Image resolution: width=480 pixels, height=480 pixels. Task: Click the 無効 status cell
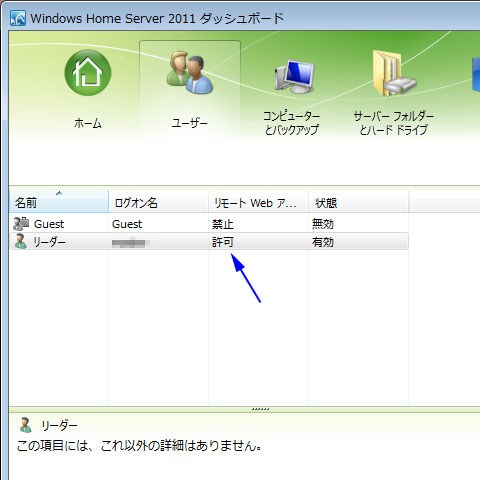tap(323, 224)
